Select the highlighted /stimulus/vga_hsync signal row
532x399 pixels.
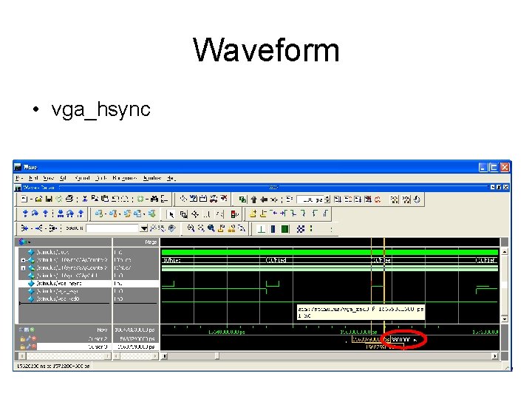click(x=65, y=283)
